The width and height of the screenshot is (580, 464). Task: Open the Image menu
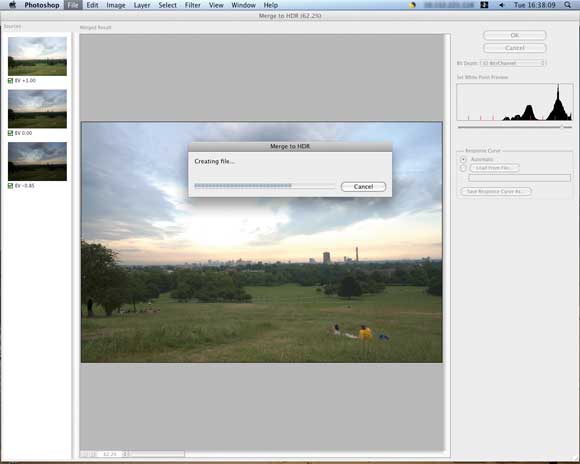116,5
